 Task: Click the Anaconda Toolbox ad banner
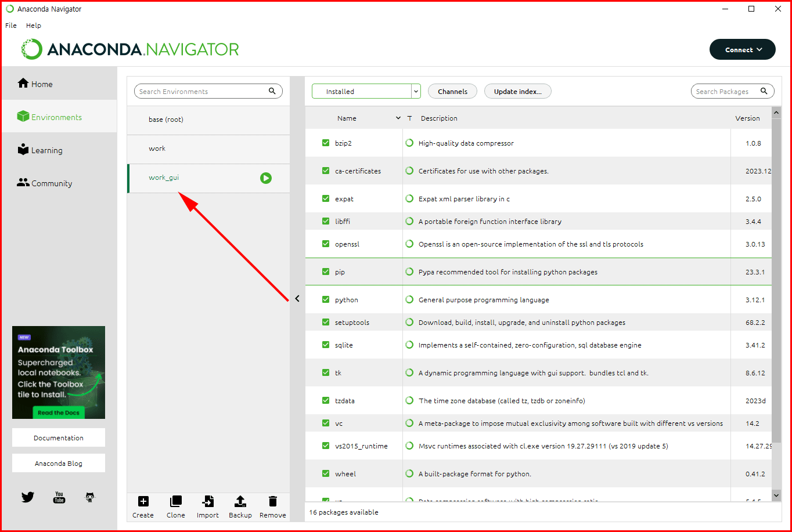click(59, 372)
